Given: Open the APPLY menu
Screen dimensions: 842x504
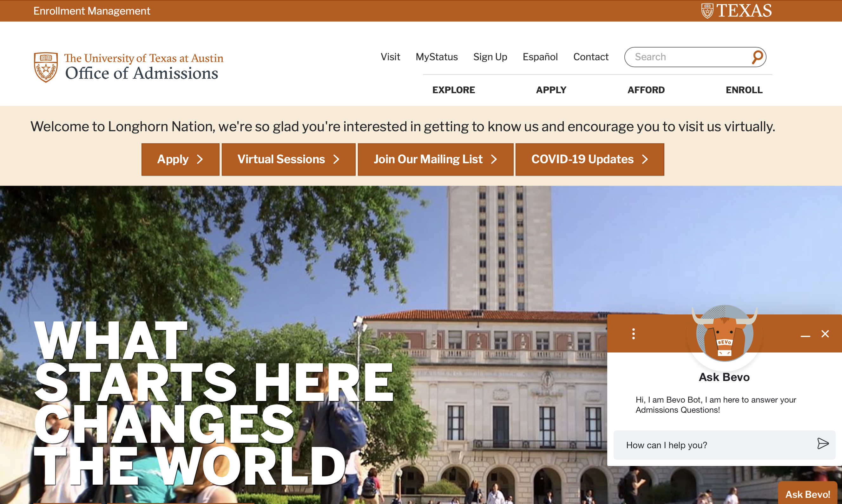Looking at the screenshot, I should [551, 90].
